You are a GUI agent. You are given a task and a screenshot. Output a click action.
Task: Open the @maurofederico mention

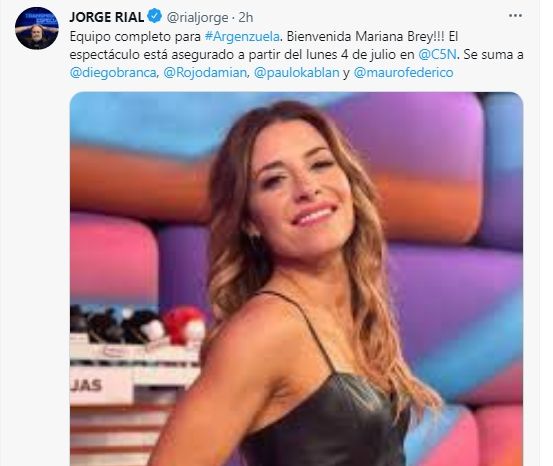point(403,72)
